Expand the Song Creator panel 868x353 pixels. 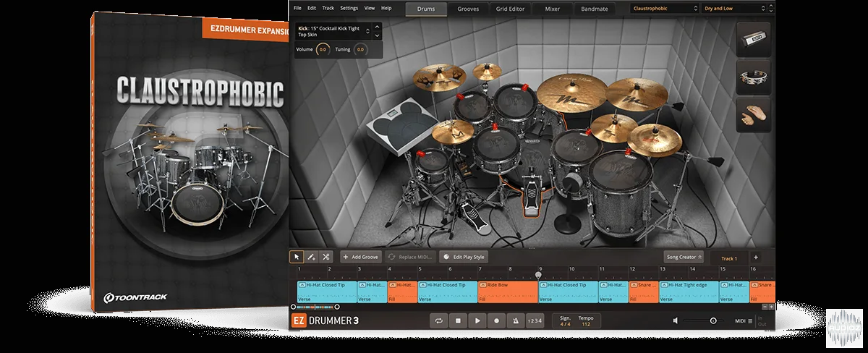pos(684,257)
